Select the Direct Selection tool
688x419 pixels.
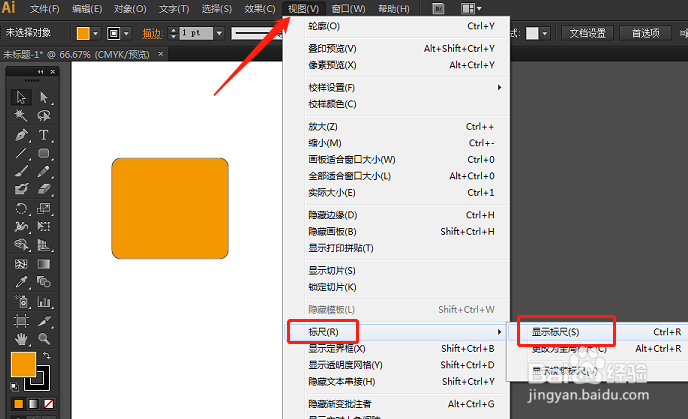tap(43, 97)
